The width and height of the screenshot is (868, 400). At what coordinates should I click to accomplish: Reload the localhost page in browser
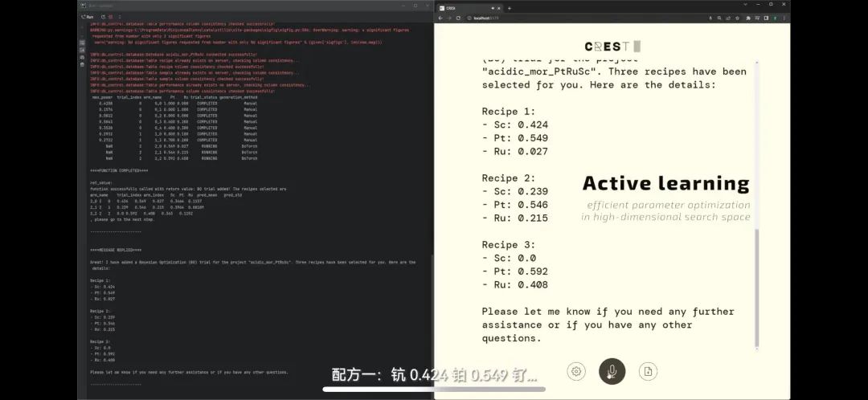458,18
